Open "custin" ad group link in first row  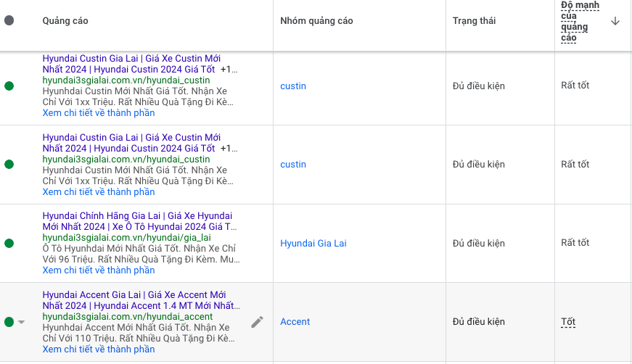(x=293, y=86)
